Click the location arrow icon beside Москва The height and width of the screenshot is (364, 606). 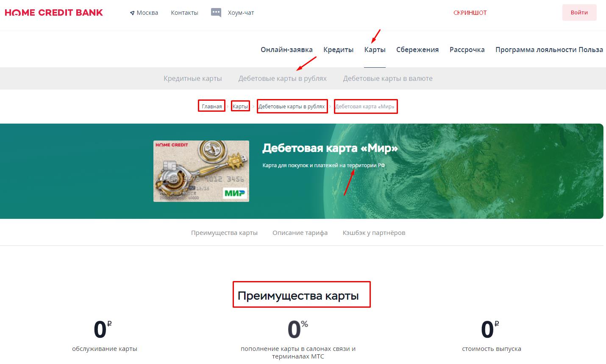pyautogui.click(x=132, y=13)
